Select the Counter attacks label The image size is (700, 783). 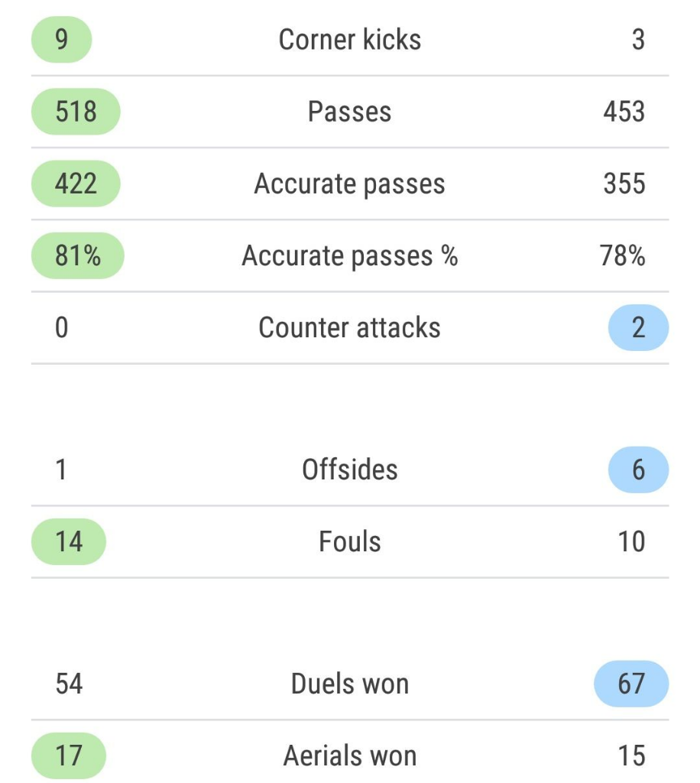[350, 327]
